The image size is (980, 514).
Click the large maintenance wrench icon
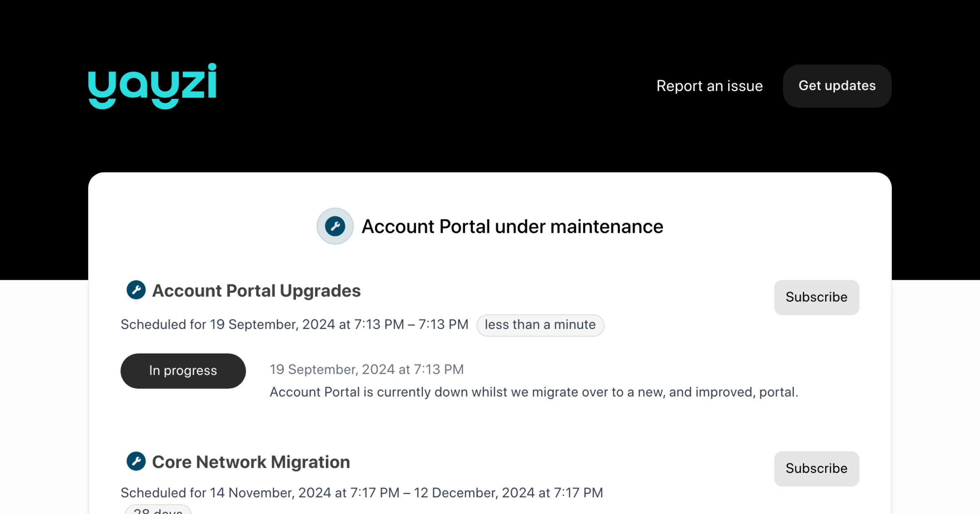coord(335,226)
